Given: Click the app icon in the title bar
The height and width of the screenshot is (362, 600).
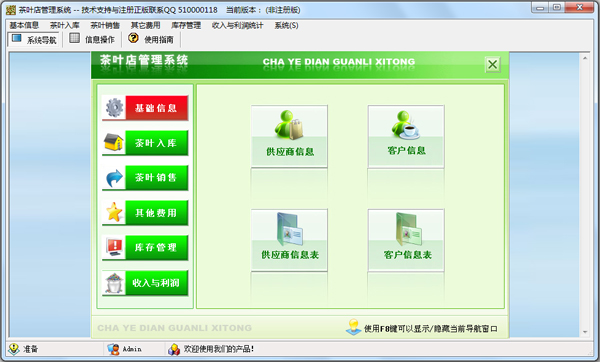Looking at the screenshot, I should point(11,10).
